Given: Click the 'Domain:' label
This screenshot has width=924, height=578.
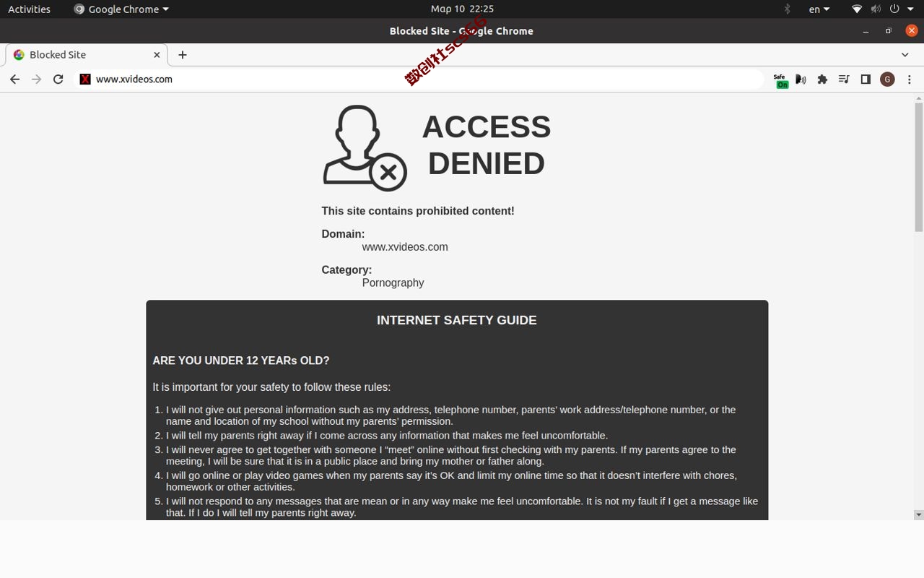Looking at the screenshot, I should [x=343, y=234].
